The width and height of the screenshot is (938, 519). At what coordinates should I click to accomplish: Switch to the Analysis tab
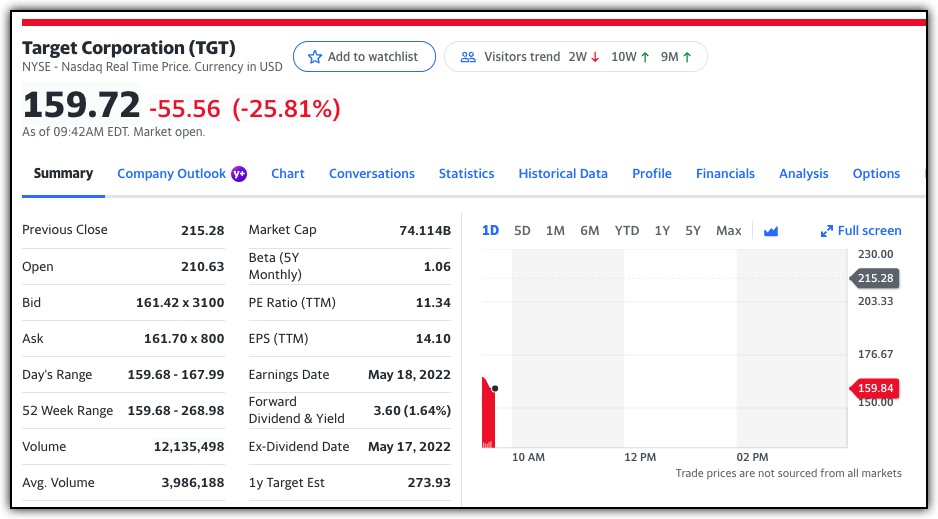803,173
